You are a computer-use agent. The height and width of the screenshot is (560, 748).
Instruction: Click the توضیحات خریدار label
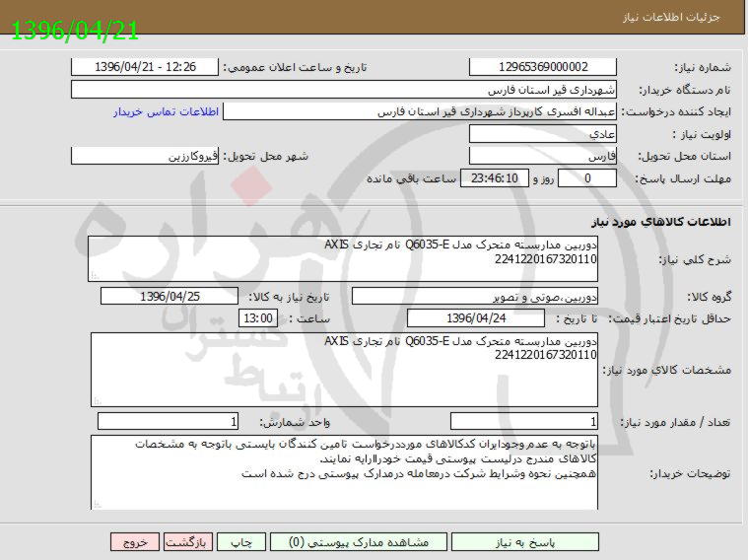[x=690, y=473]
